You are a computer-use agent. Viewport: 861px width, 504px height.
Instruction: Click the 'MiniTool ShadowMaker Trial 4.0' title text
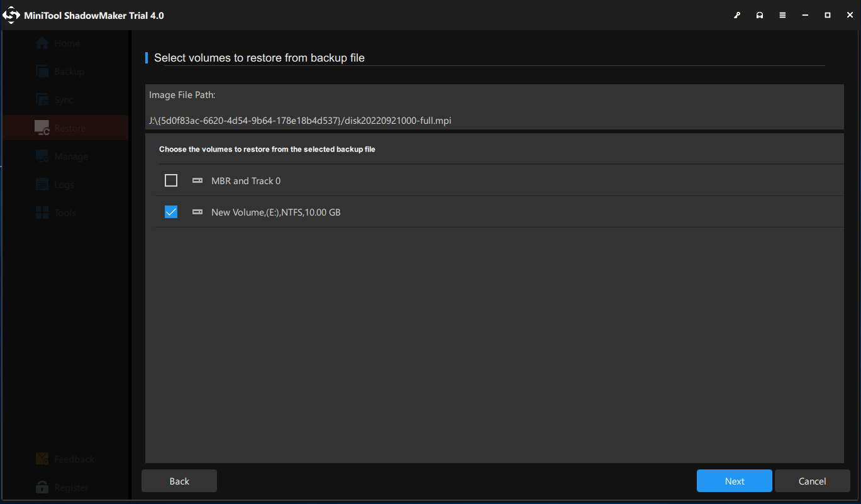click(94, 15)
